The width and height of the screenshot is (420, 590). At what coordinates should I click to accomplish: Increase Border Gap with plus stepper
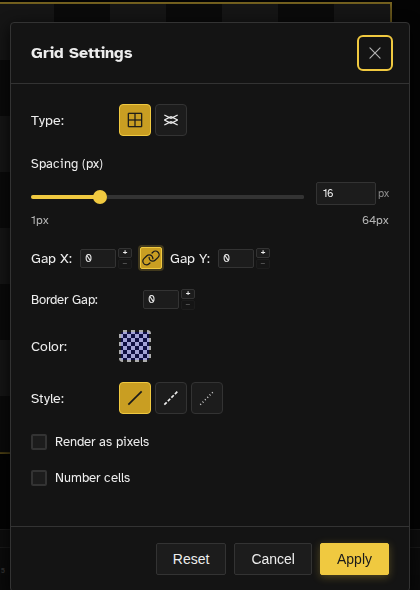pos(188,293)
